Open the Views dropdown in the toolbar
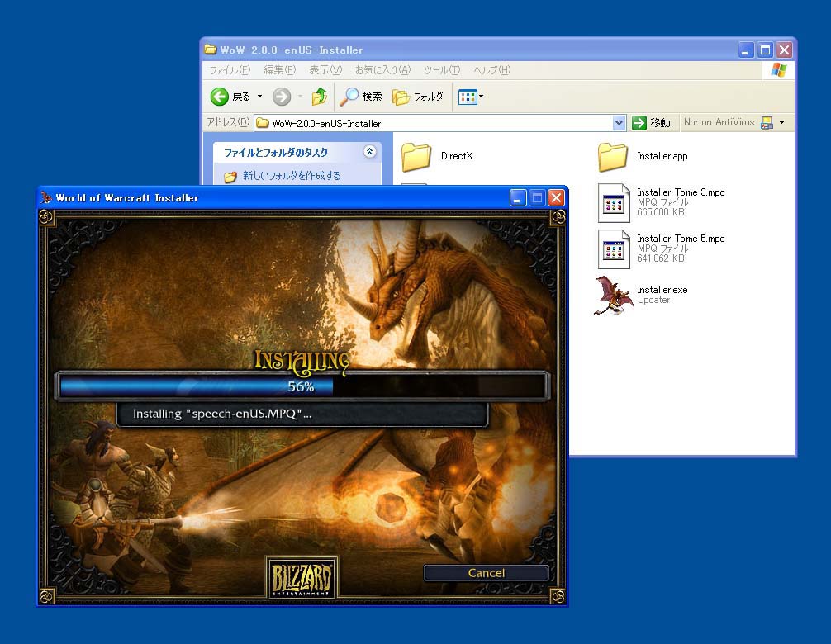The image size is (831, 644). tap(471, 97)
